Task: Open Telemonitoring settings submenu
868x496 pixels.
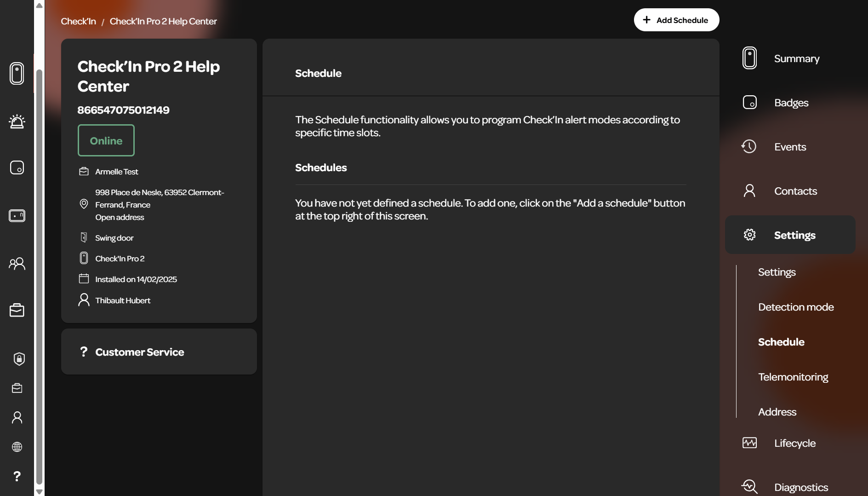Action: [793, 377]
